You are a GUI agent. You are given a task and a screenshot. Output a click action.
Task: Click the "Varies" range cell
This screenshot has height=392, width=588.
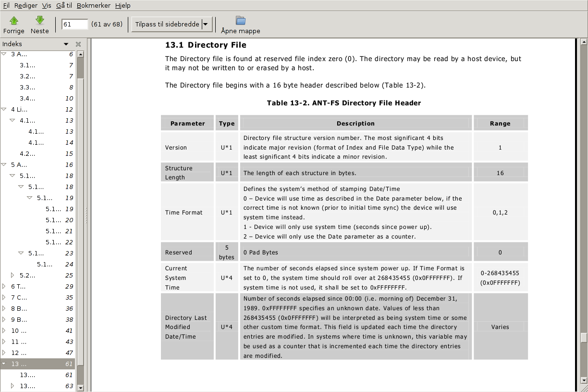500,327
